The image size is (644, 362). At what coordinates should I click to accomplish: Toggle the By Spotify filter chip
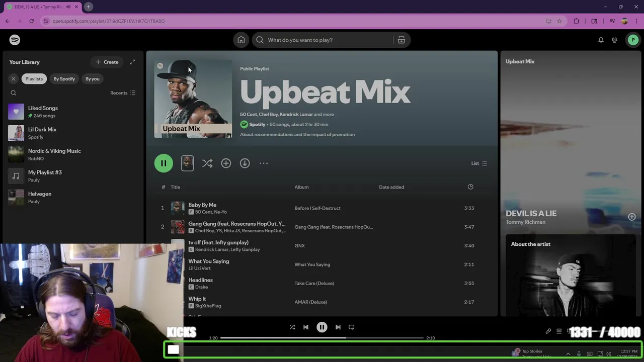[x=64, y=79]
